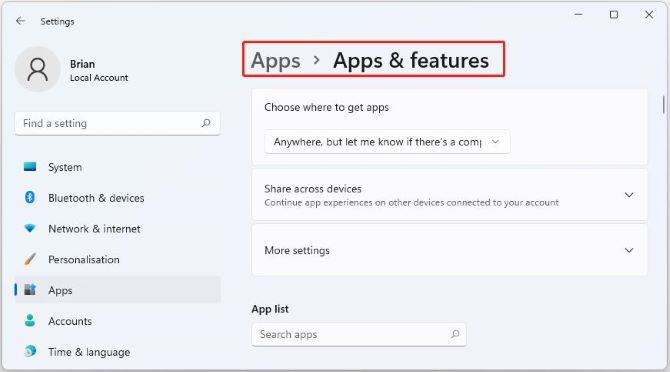670x372 pixels.
Task: Expand More settings chevron
Action: (x=629, y=250)
